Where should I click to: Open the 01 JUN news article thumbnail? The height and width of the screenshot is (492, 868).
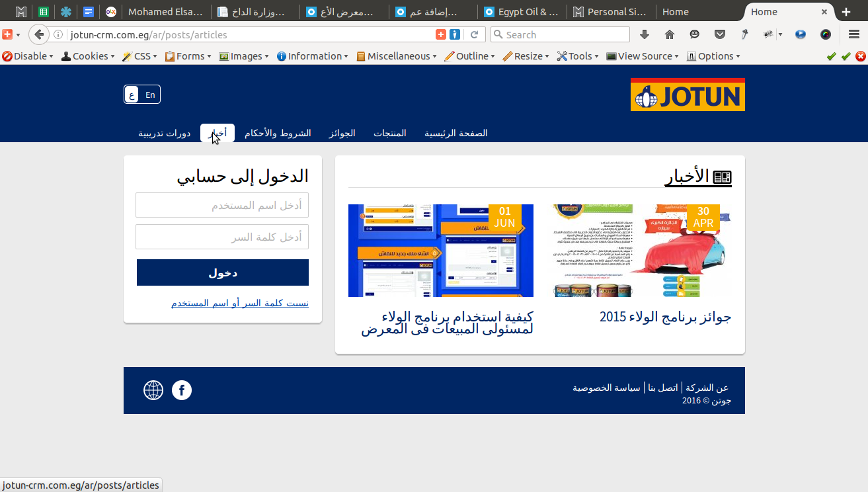tap(441, 251)
